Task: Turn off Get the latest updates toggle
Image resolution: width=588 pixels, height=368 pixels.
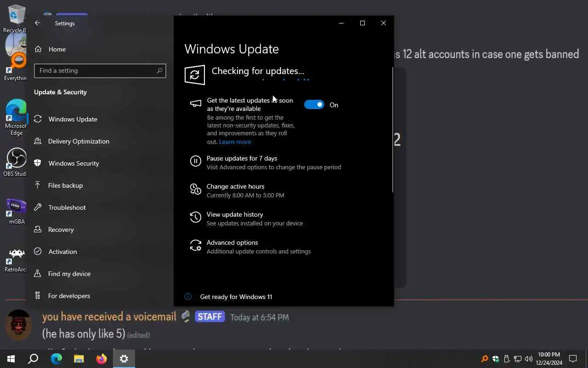Action: [314, 105]
